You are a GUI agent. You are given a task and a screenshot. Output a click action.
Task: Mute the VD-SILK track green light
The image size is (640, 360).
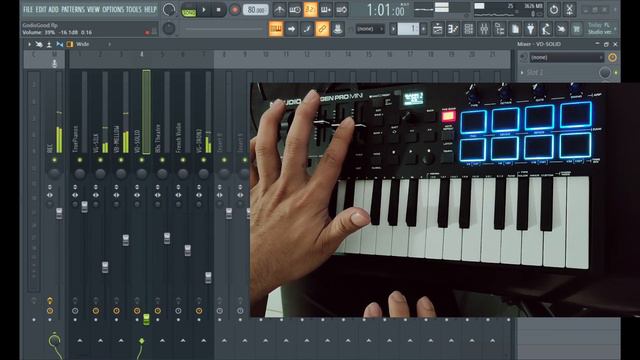pyautogui.click(x=100, y=160)
